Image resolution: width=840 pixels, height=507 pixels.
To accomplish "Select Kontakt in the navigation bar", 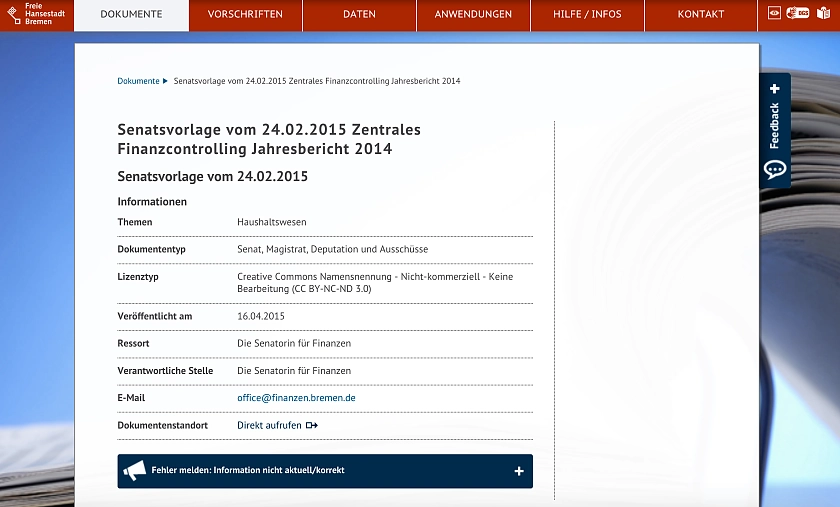I will coord(700,15).
